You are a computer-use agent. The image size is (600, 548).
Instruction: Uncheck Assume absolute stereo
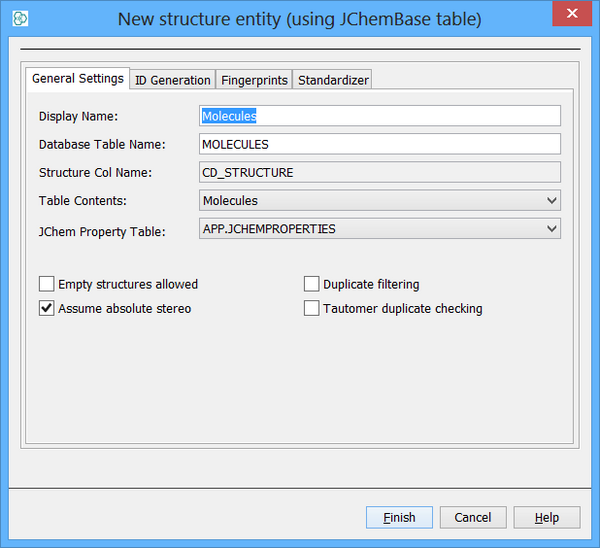47,308
